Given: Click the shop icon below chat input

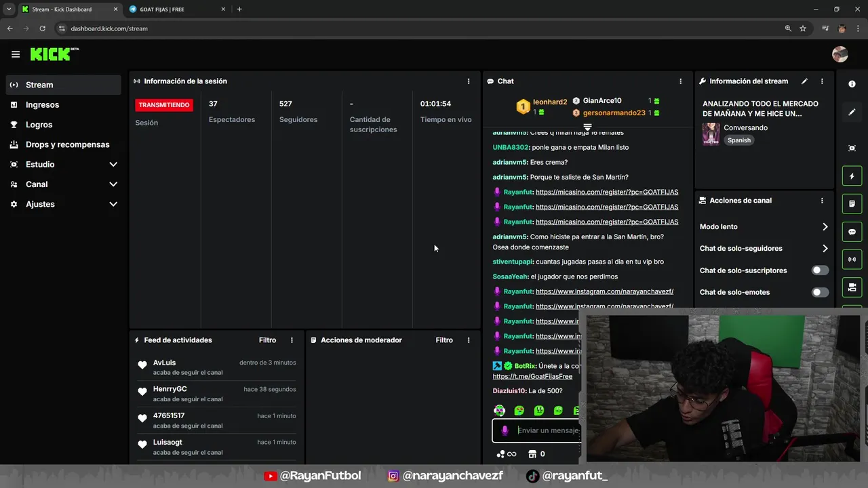Looking at the screenshot, I should [532, 454].
